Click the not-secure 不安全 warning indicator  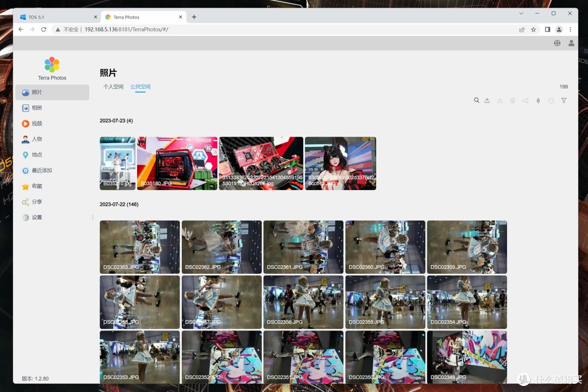[x=67, y=29]
